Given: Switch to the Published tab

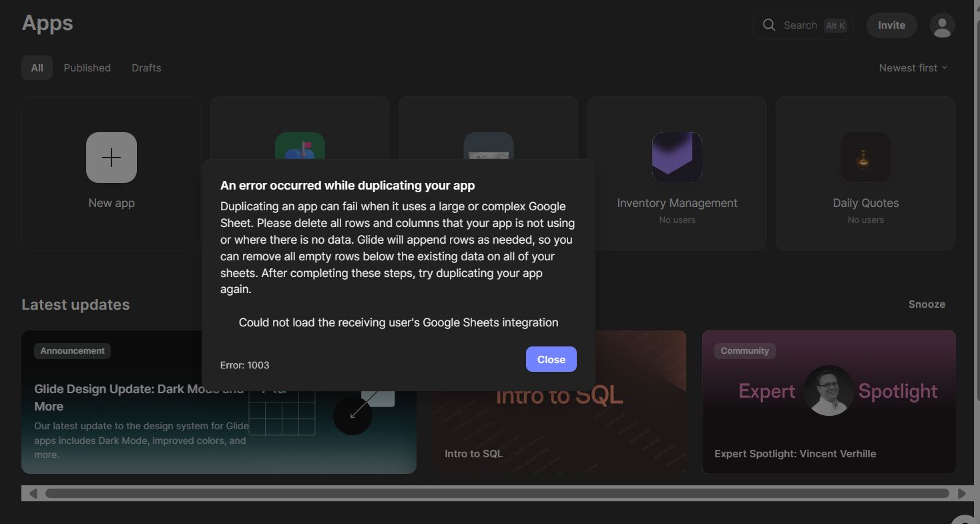Looking at the screenshot, I should tap(87, 67).
